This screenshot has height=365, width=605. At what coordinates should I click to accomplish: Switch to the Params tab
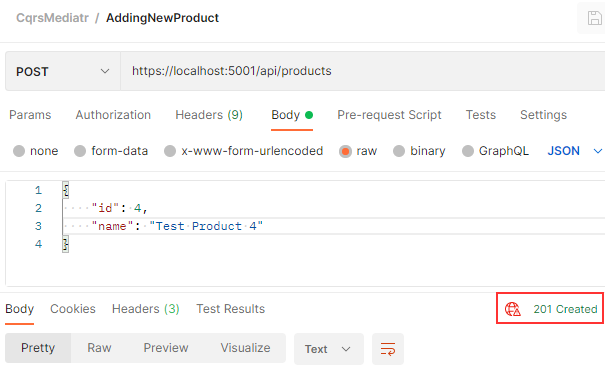pos(30,115)
